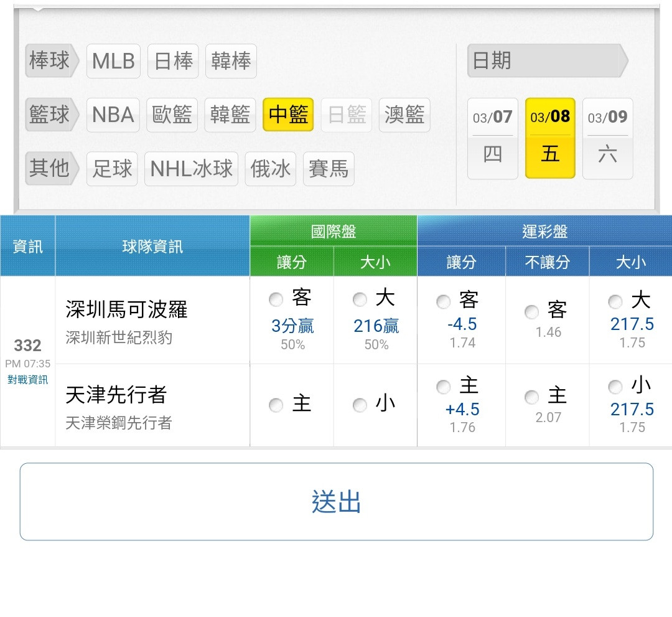The height and width of the screenshot is (617, 672).
Task: Select the 日棒 league filter
Action: pyautogui.click(x=173, y=61)
